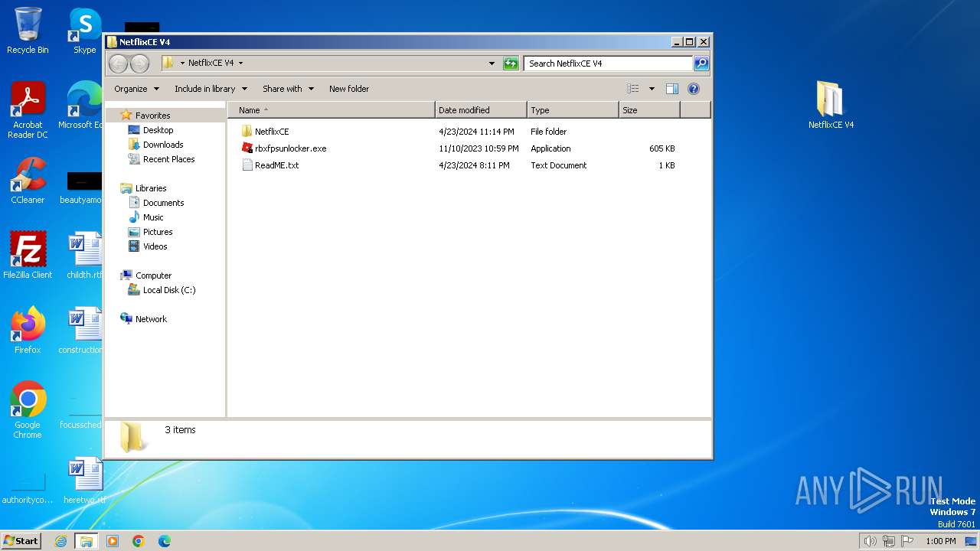This screenshot has width=980, height=551.
Task: Open the Skype desktop shortcut
Action: click(x=84, y=31)
